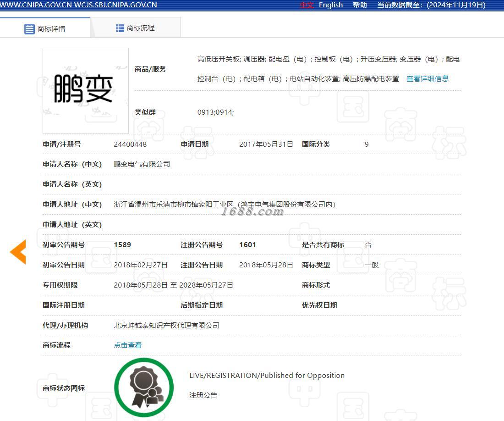This screenshot has width=504, height=421.
Task: Open the 查看详细信息 link
Action: 427,79
